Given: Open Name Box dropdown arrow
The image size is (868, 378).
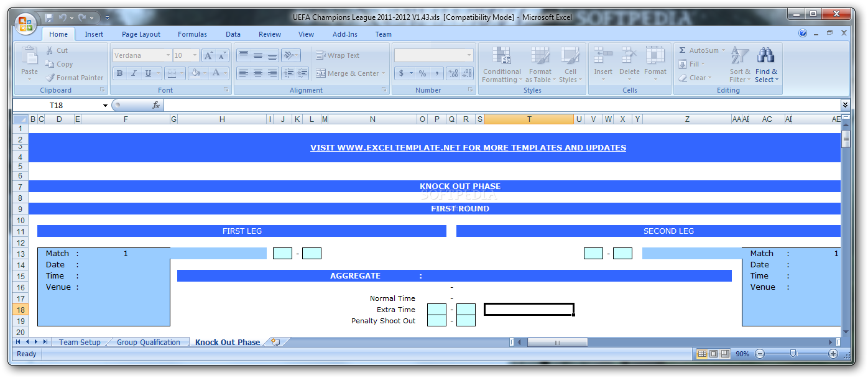Looking at the screenshot, I should tap(106, 106).
